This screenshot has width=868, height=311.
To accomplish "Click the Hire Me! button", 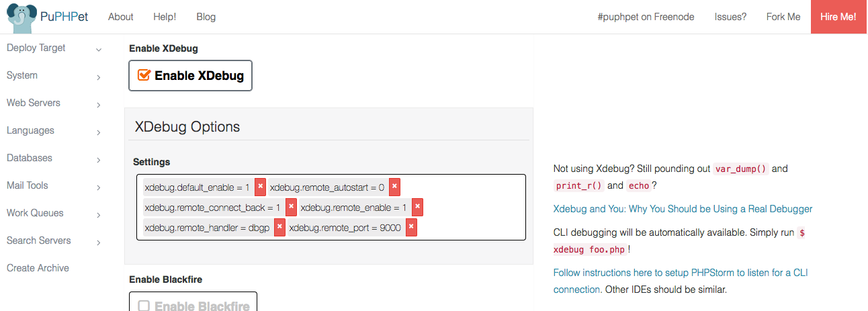I will [838, 17].
